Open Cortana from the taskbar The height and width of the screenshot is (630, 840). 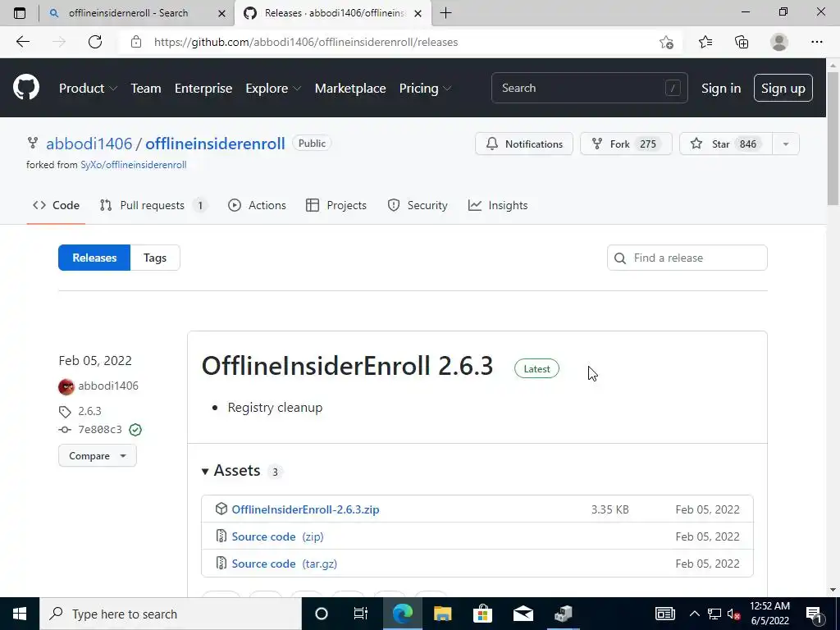click(321, 614)
